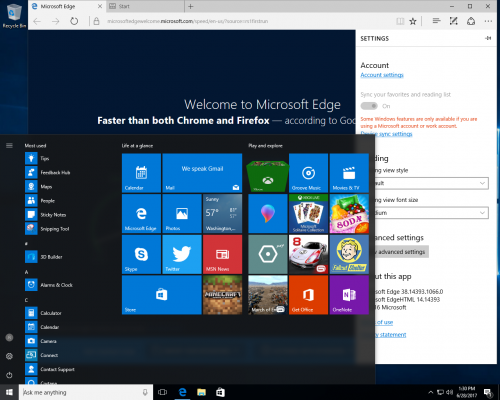The height and width of the screenshot is (400, 500).
Task: Open the Privacy statement link
Action: tap(391, 334)
